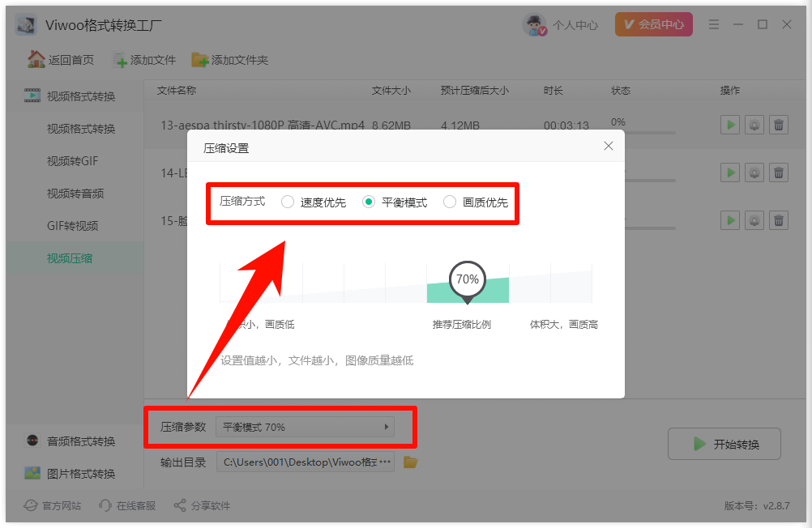The width and height of the screenshot is (812, 528).
Task: Delete the 13-aespa file row
Action: pyautogui.click(x=778, y=125)
